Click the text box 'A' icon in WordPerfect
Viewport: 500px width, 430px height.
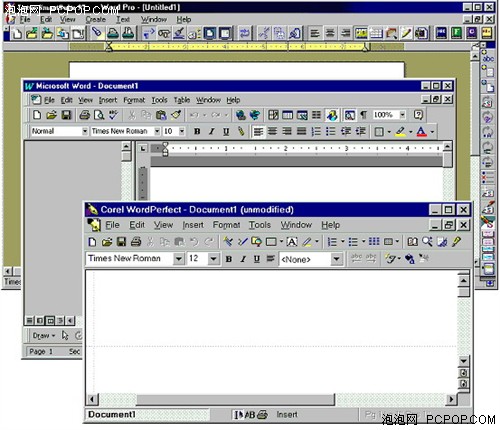[x=292, y=242]
